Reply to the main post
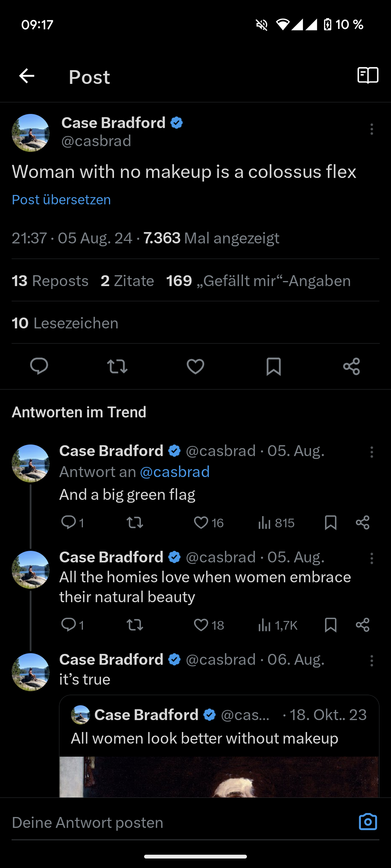This screenshot has height=868, width=391. (39, 366)
